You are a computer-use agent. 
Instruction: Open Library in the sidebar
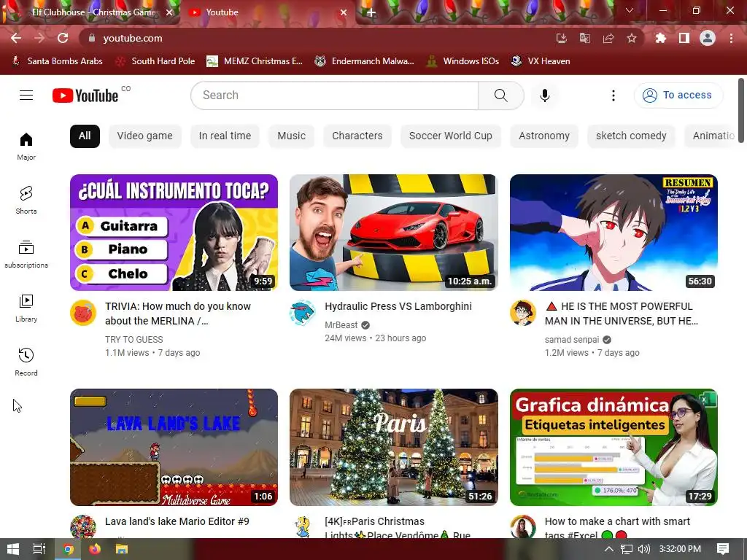tap(26, 308)
